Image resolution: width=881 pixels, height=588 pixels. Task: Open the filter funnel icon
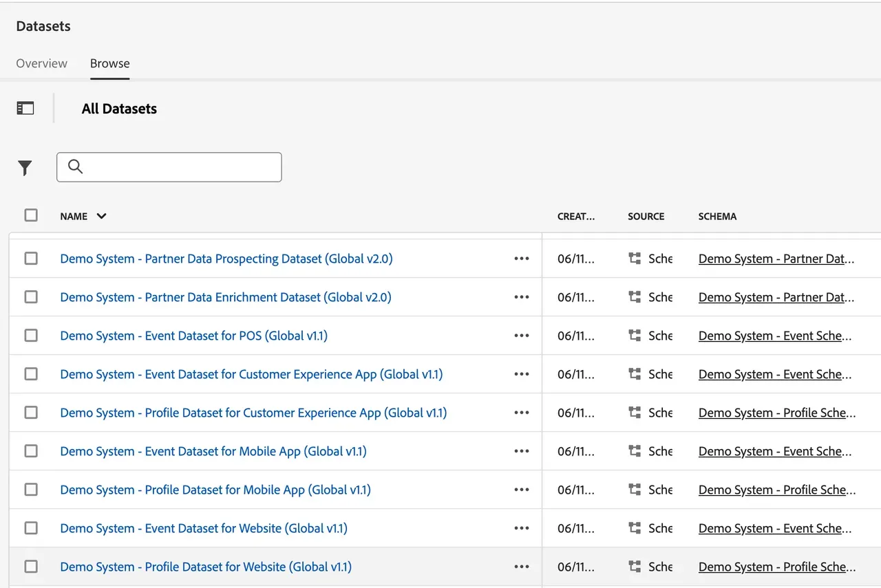25,168
